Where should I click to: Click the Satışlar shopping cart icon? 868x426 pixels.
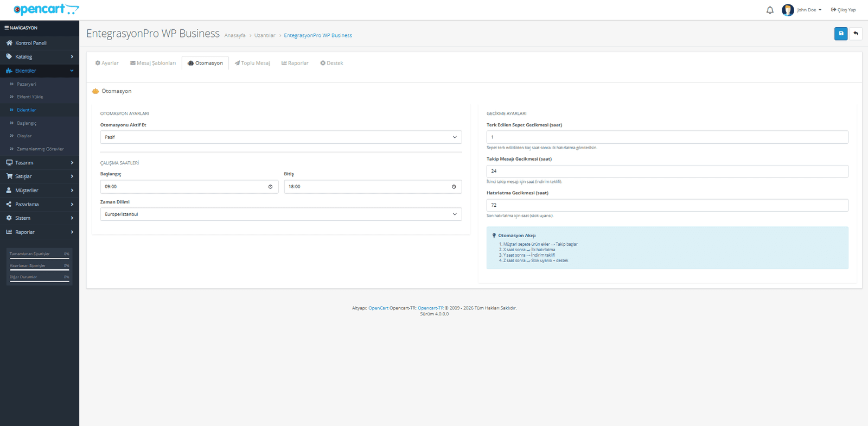coord(9,176)
